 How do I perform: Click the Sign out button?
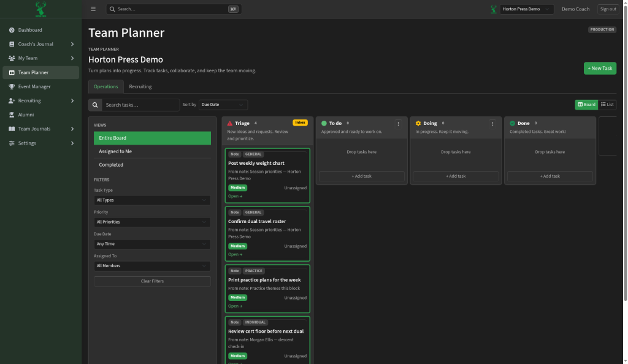pos(608,9)
